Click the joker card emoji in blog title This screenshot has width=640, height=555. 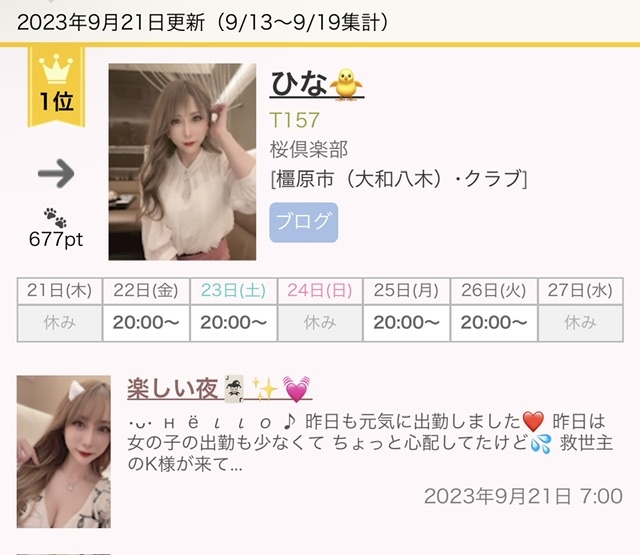pos(235,388)
